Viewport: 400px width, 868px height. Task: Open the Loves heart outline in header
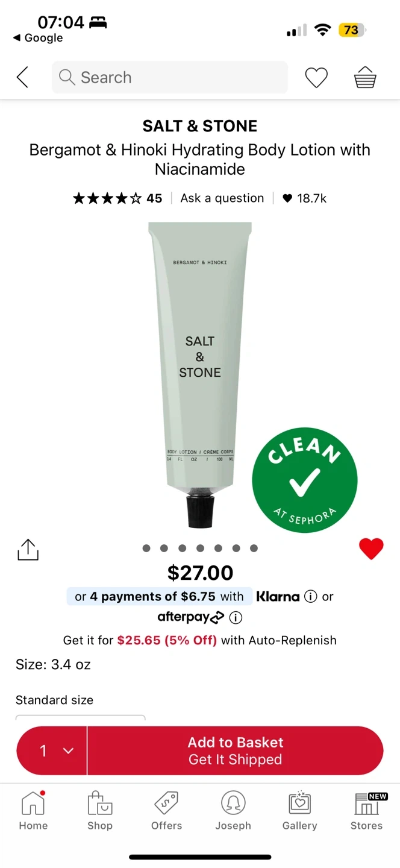click(316, 77)
